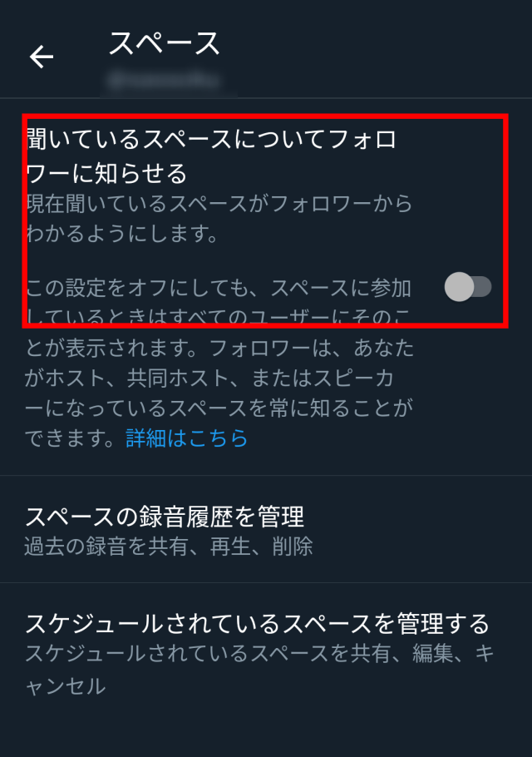Click the text line がホスト、共同ホスト、またはスピーカ
Image resolution: width=532 pixels, height=757 pixels.
(x=209, y=378)
